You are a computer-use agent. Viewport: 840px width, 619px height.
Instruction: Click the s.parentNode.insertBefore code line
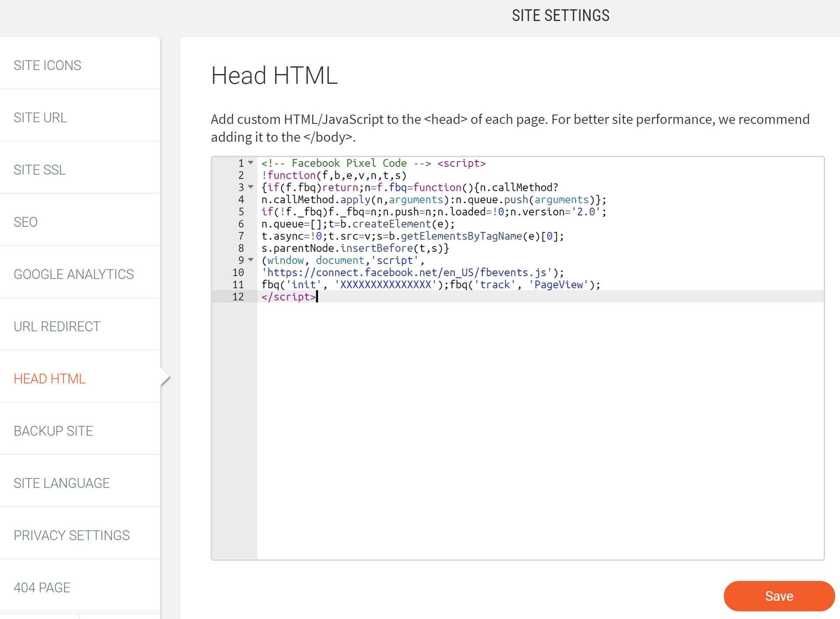355,249
